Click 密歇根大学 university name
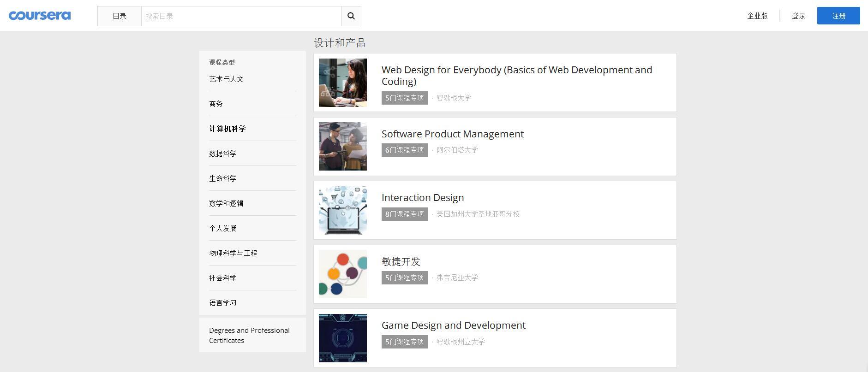868x372 pixels. [x=454, y=98]
